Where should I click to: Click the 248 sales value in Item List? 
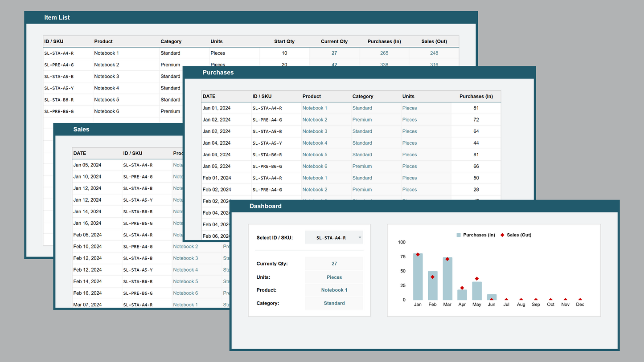[x=434, y=53]
